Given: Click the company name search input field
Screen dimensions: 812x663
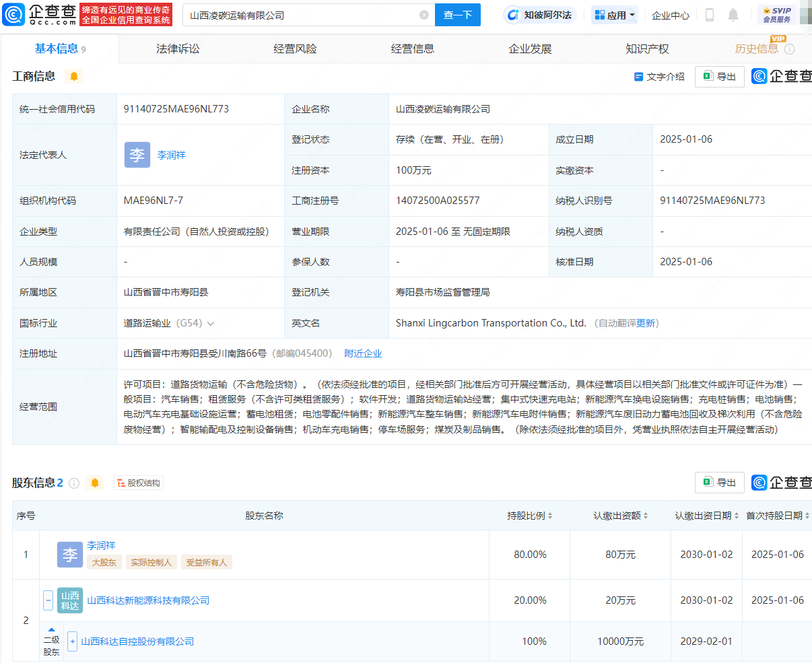Looking at the screenshot, I should pos(303,15).
